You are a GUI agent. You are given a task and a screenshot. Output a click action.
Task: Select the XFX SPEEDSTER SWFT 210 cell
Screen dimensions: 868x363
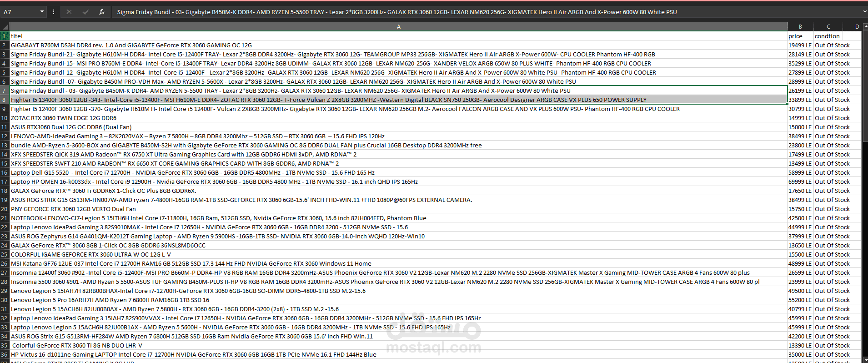[x=398, y=163]
